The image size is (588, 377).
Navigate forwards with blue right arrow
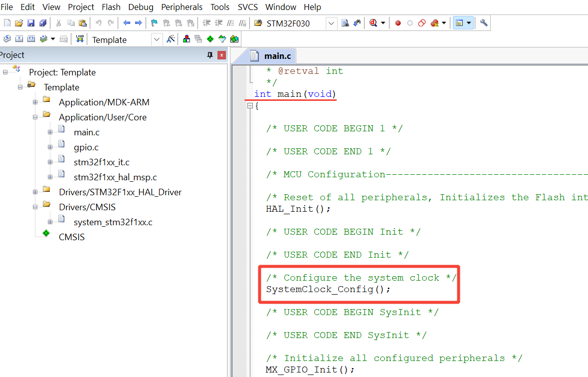[138, 23]
